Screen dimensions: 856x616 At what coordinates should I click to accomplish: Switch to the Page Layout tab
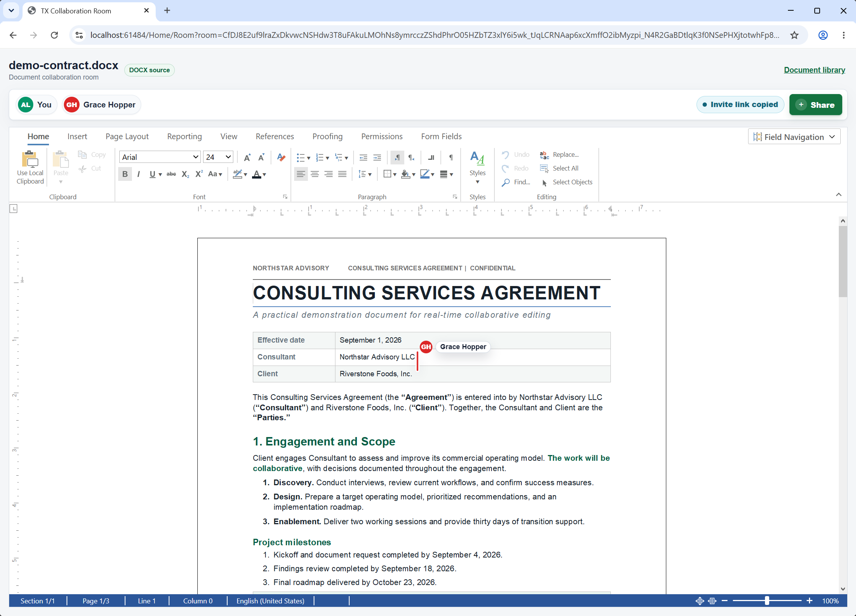tap(127, 137)
